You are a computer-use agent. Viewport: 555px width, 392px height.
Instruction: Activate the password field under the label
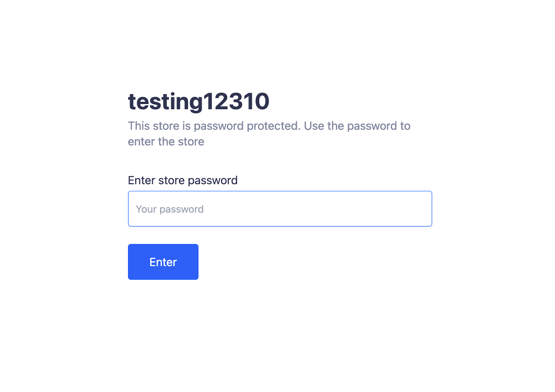point(280,209)
